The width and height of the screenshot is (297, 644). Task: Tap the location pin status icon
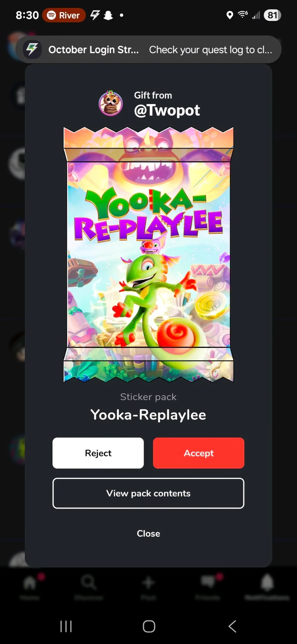tap(230, 15)
